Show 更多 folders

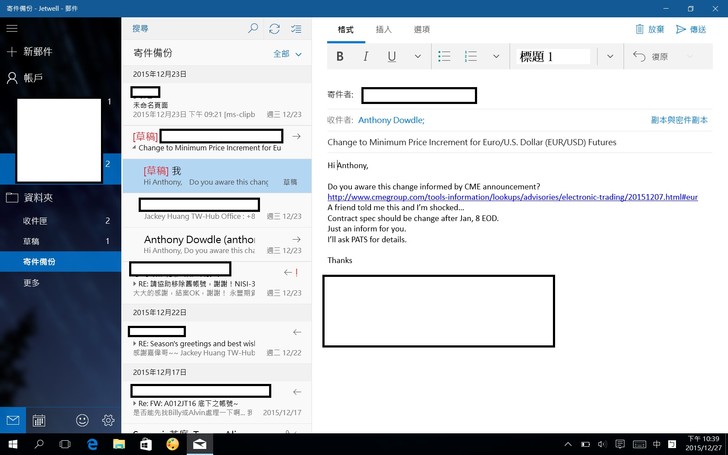32,283
